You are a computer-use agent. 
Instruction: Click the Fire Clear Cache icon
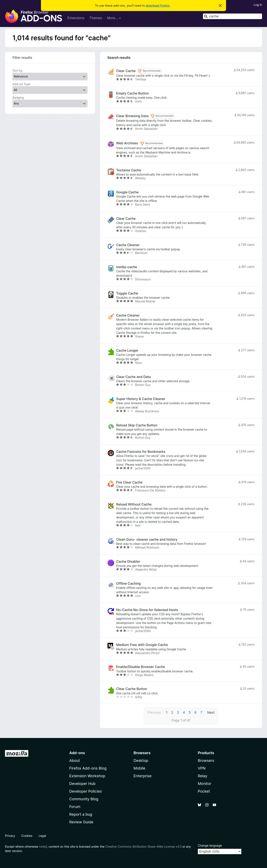click(x=111, y=484)
